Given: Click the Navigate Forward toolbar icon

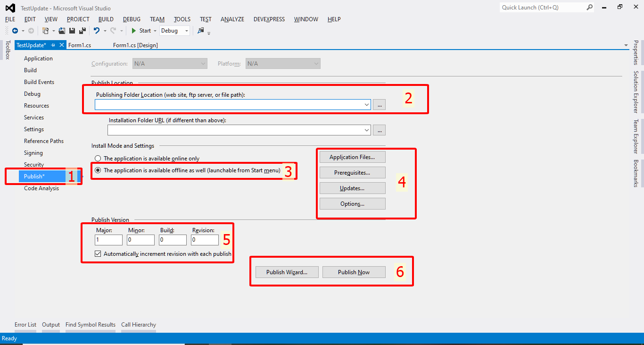Looking at the screenshot, I should tap(31, 31).
